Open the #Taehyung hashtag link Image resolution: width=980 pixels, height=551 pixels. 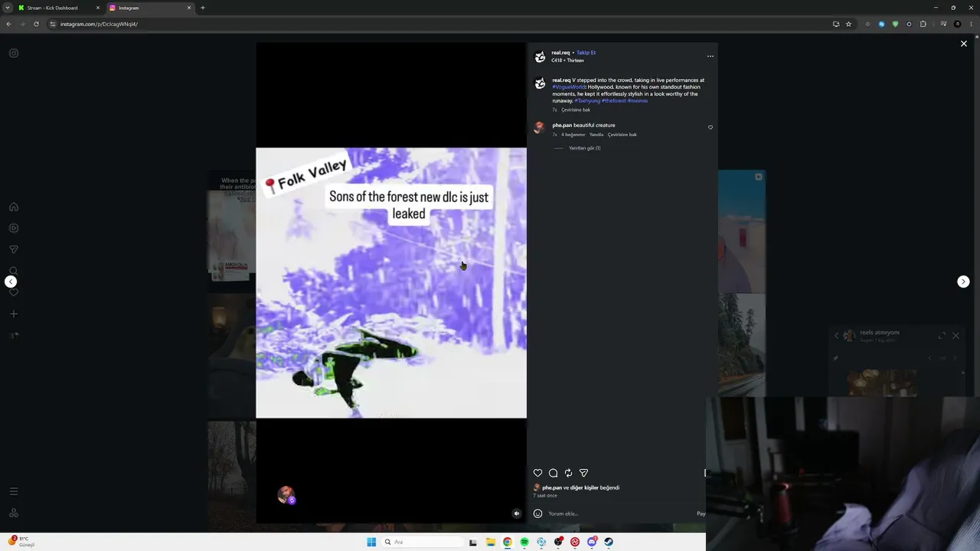(587, 101)
